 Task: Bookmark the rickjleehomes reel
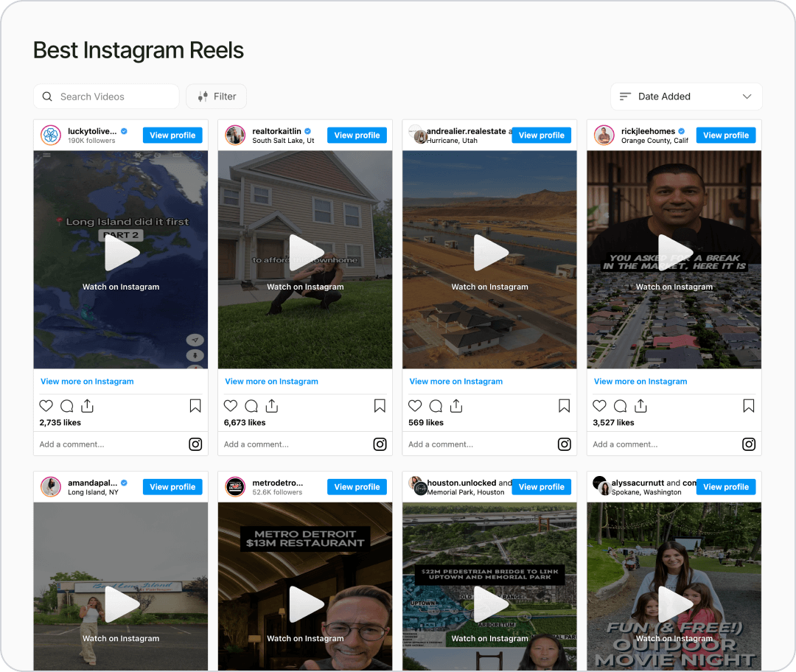pos(748,405)
